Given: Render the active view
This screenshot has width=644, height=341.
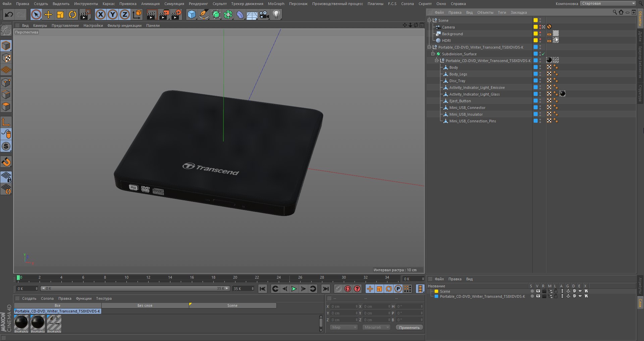Looking at the screenshot, I should click(152, 14).
